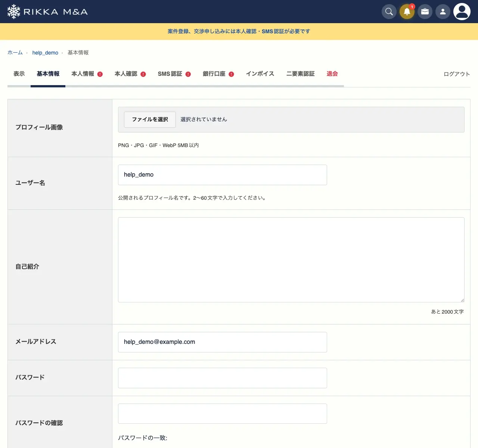This screenshot has width=478, height=448.
Task: Open the 二要素認証 tab
Action: [x=301, y=74]
